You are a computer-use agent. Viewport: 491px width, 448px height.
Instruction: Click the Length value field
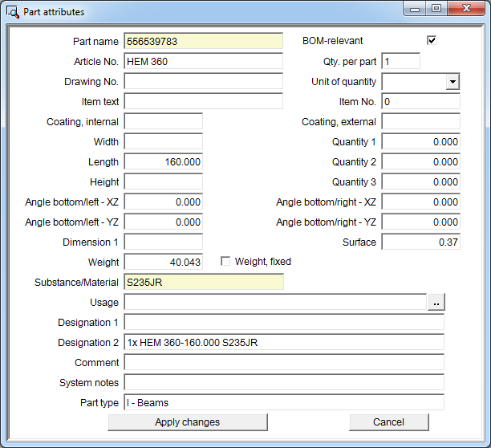tap(164, 162)
